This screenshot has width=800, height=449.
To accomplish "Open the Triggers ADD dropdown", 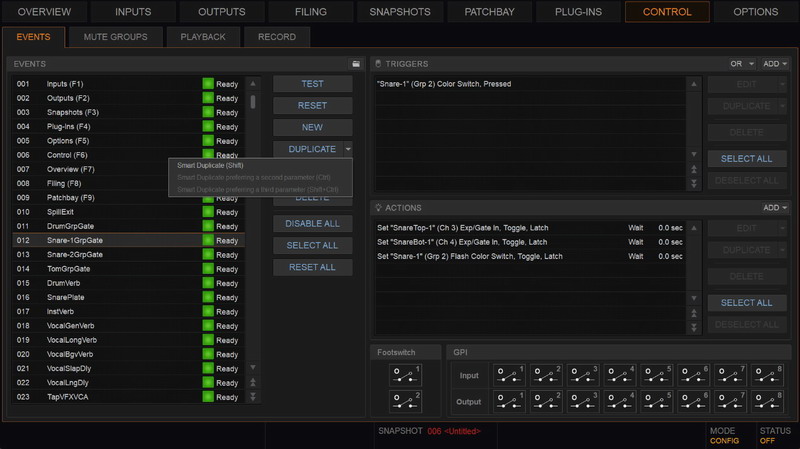I will (771, 63).
